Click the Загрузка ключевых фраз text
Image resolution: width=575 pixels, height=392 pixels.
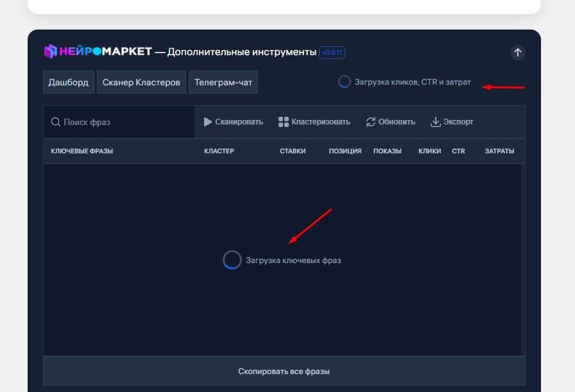tap(293, 260)
